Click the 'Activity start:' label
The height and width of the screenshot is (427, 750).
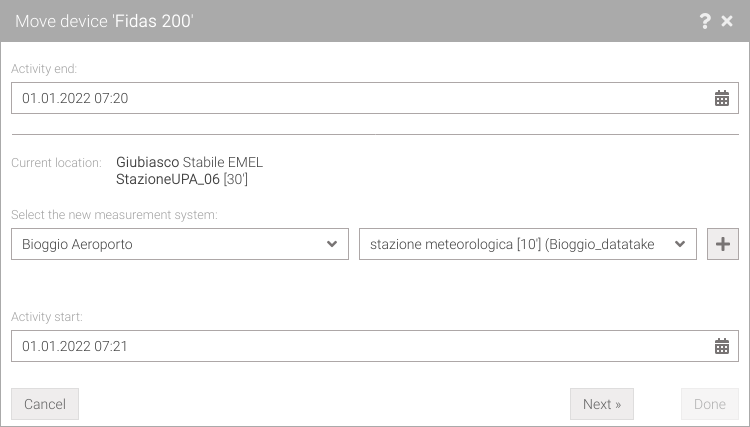tap(47, 317)
